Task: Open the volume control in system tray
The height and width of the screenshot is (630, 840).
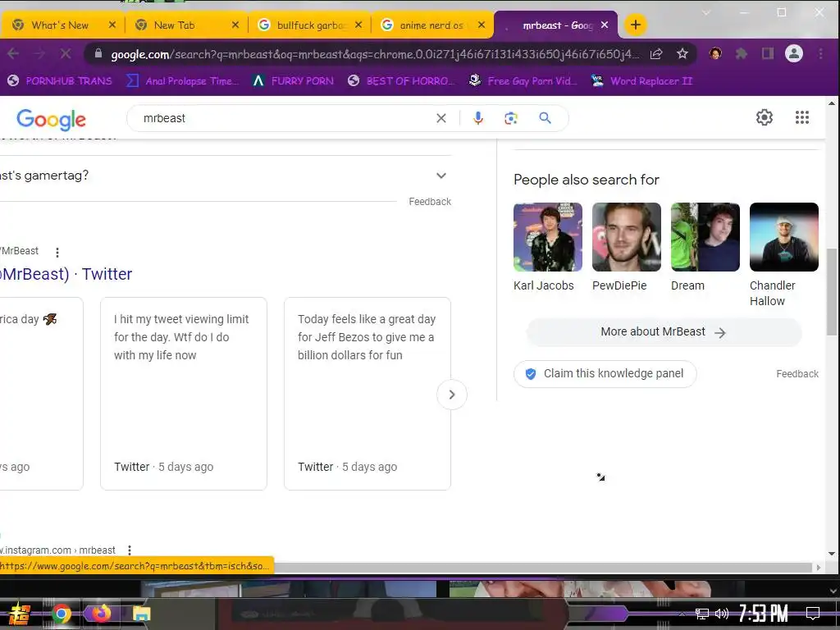Action: tap(722, 614)
